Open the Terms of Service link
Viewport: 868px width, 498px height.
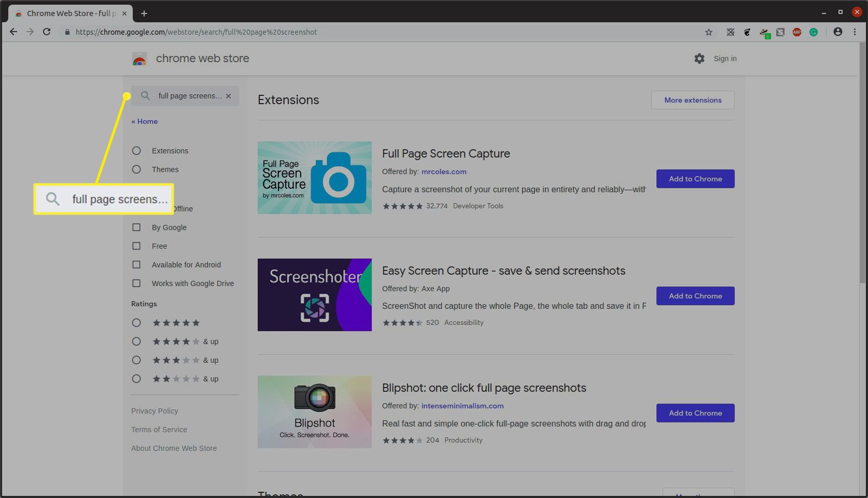159,430
